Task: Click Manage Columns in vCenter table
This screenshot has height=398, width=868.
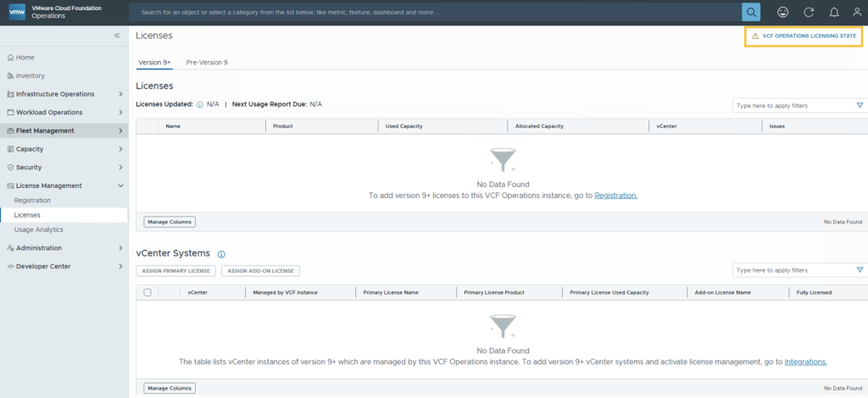Action: pos(170,388)
